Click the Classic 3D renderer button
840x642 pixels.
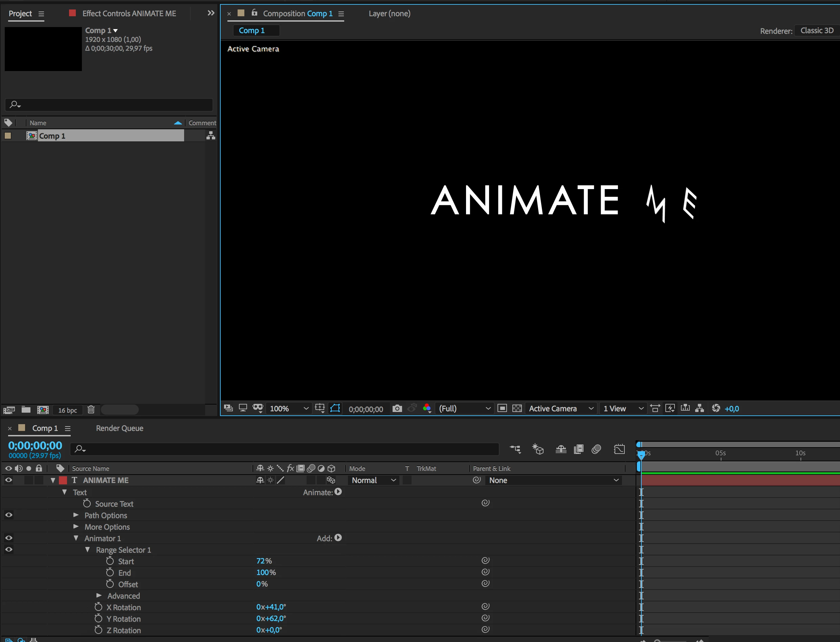[x=817, y=30]
